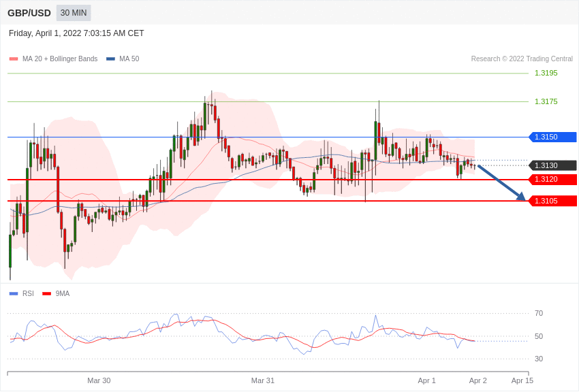Click the 9MA legend swatch
Screen dimensions: 579x392
click(x=47, y=294)
